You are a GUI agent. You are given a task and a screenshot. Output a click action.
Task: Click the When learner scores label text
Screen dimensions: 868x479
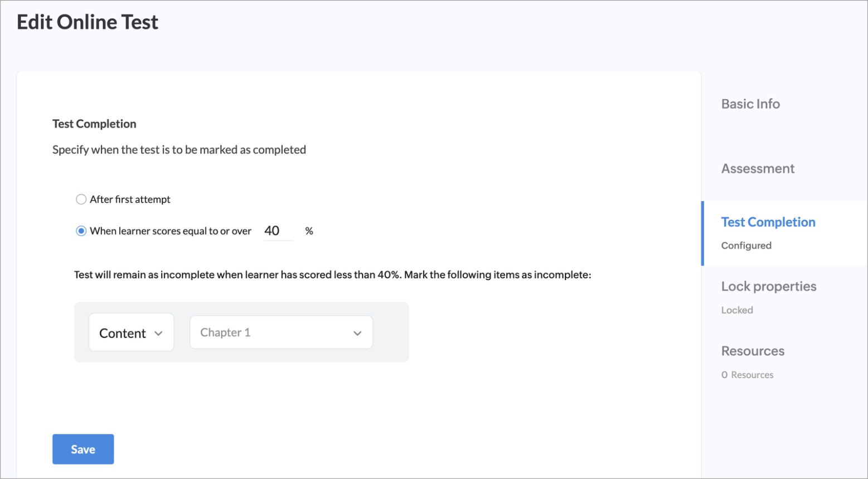click(x=171, y=231)
